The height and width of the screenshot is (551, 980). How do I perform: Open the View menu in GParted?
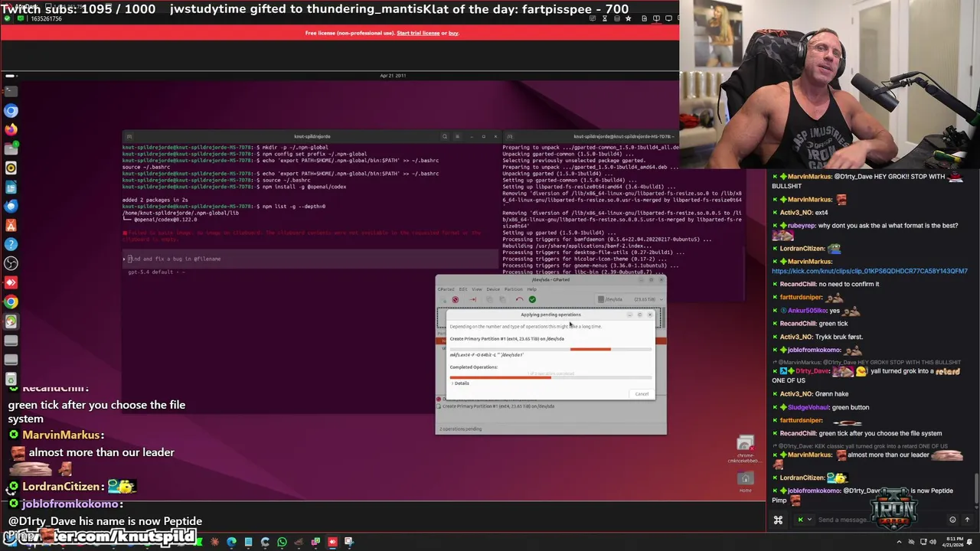tap(477, 289)
